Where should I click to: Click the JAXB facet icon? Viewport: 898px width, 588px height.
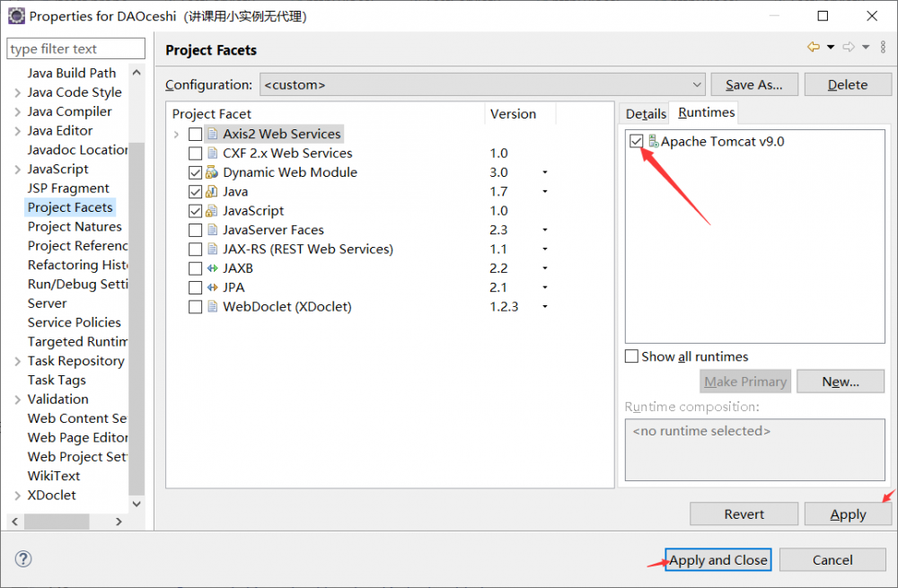point(213,268)
